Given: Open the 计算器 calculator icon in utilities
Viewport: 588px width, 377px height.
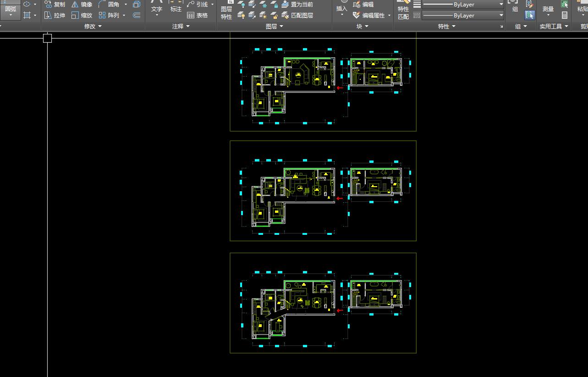Looking at the screenshot, I should point(565,15).
